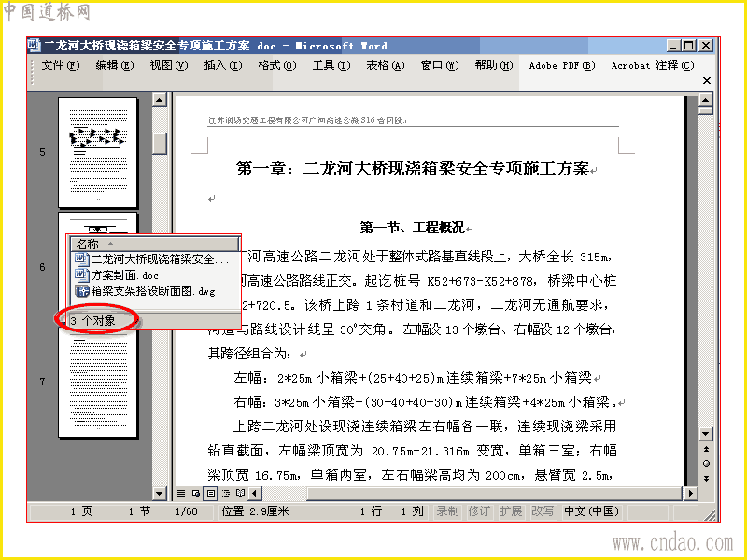Click the Select Browse Object circle button
The image size is (747, 560).
706,463
